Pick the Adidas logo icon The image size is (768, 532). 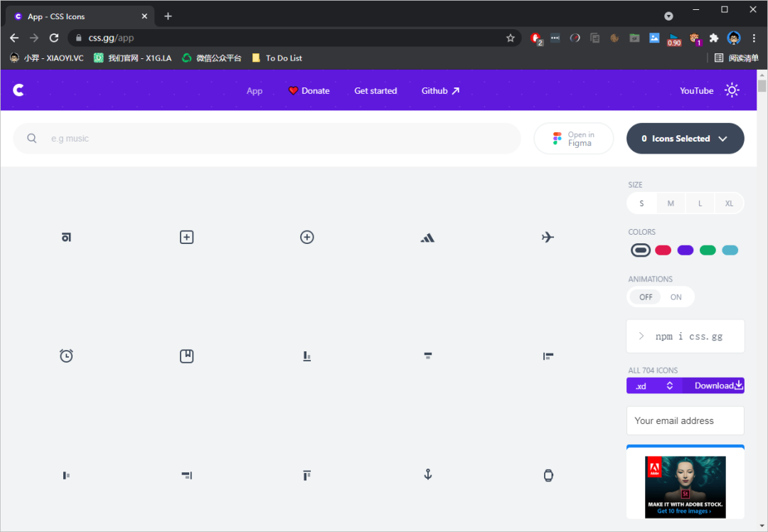[x=427, y=238]
